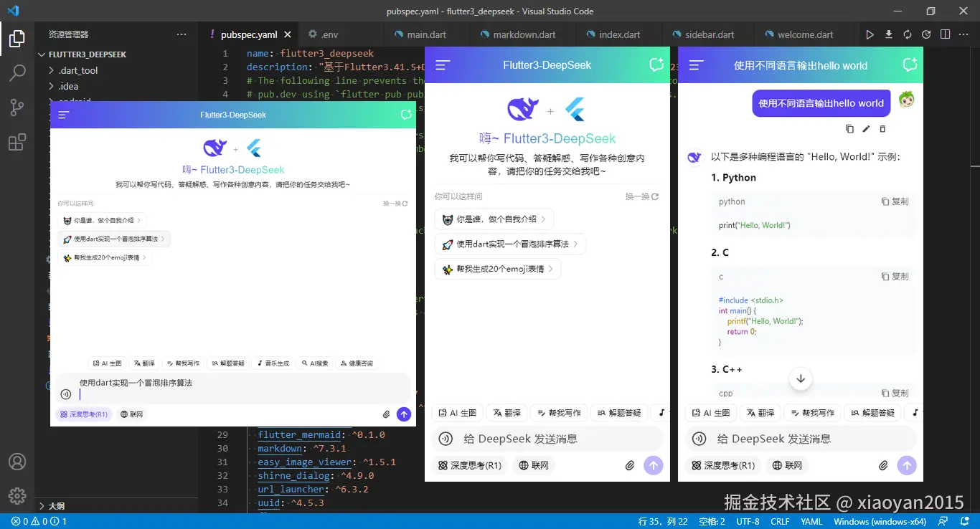This screenshot has width=980, height=529.
Task: Toggle 深度思考(R1) in the floating chat window
Action: pos(84,414)
